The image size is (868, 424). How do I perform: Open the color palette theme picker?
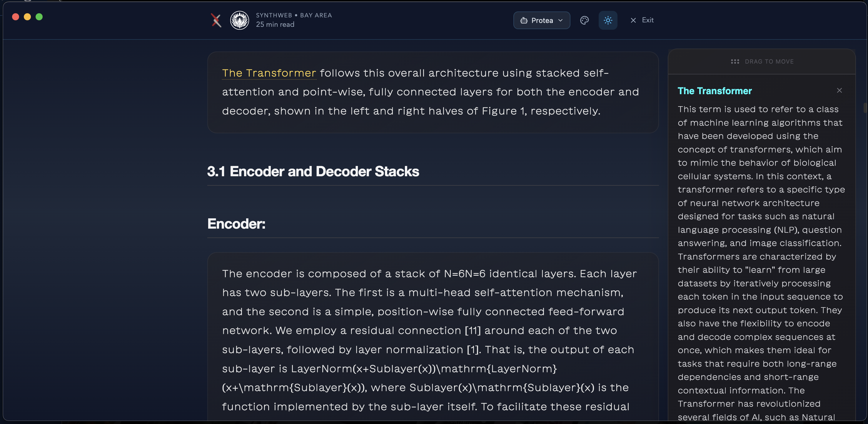point(584,20)
